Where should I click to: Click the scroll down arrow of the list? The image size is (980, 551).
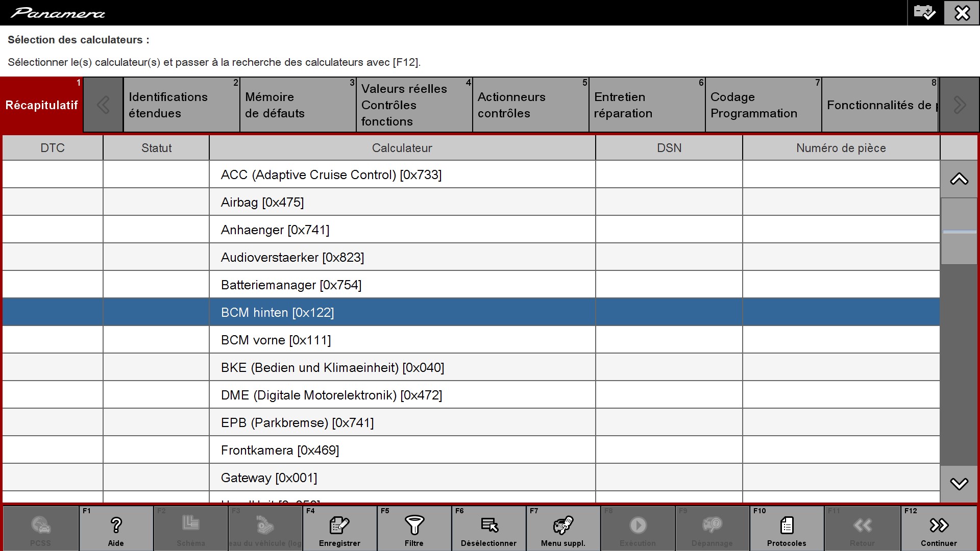click(x=959, y=484)
